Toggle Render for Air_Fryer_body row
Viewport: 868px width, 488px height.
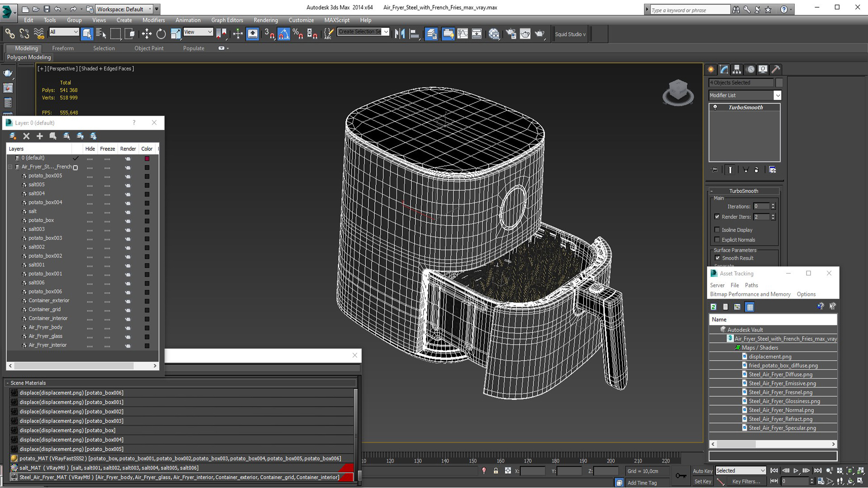tap(128, 328)
